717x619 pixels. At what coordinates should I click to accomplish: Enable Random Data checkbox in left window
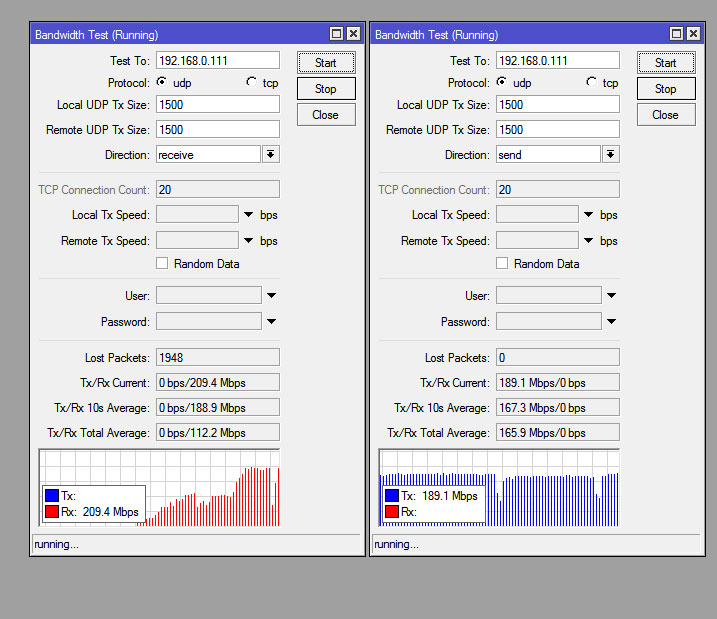(162, 264)
